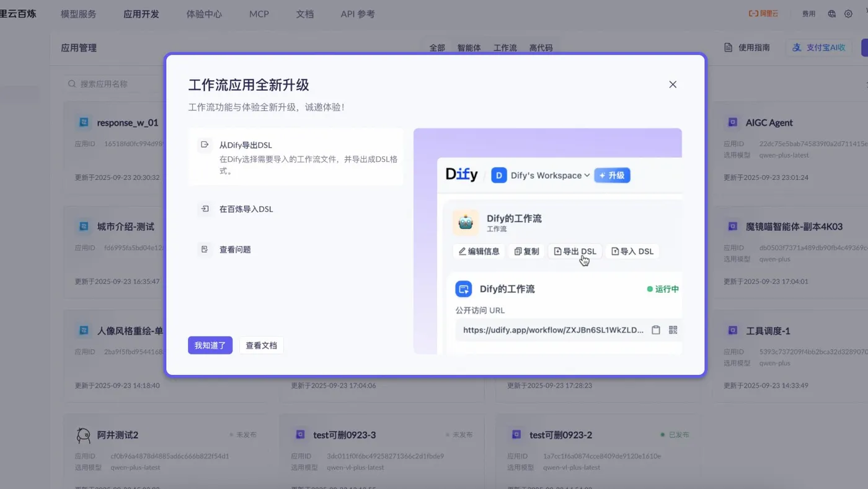Expand the Dify's Workspace dropdown

[550, 176]
